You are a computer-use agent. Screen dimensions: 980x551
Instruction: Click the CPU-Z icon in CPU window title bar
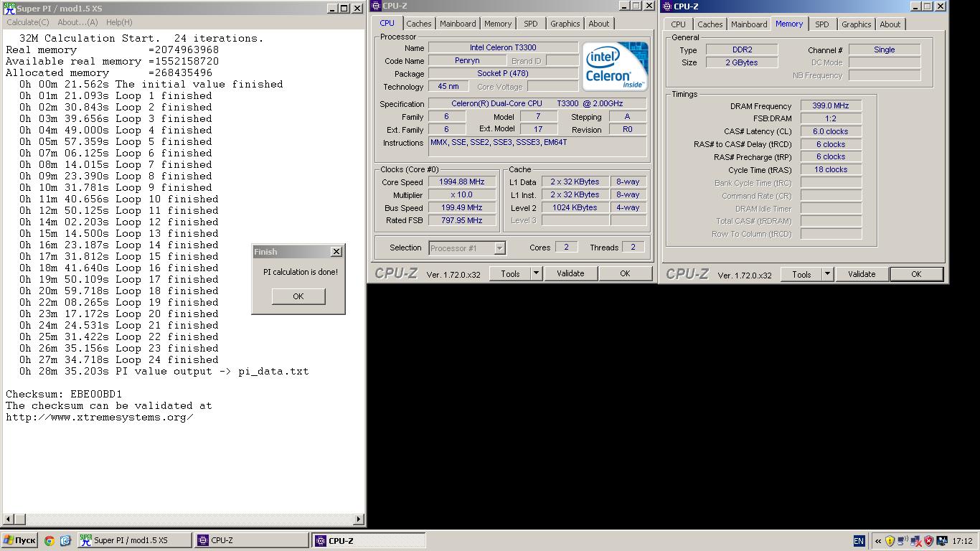pyautogui.click(x=376, y=6)
